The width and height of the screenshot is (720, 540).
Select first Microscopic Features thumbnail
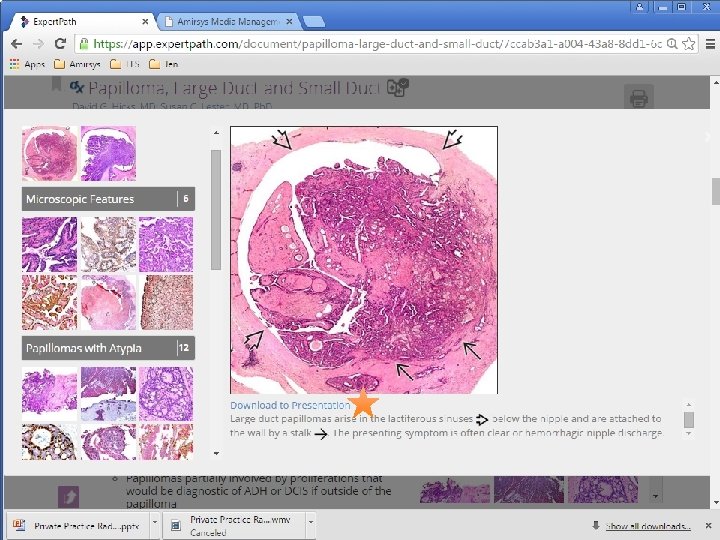(50, 245)
